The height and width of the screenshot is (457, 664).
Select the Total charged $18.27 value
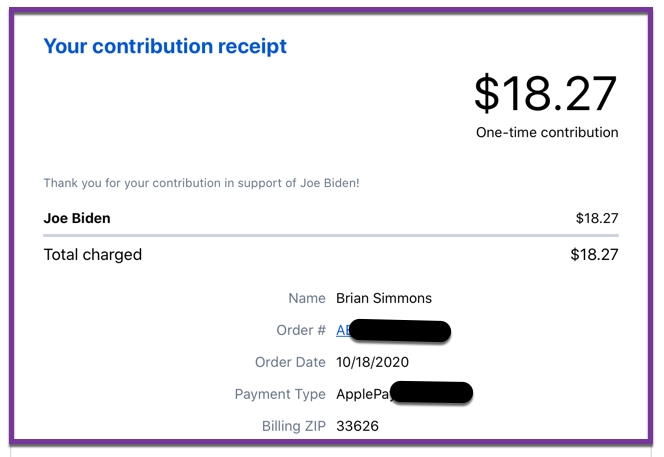[x=594, y=255]
